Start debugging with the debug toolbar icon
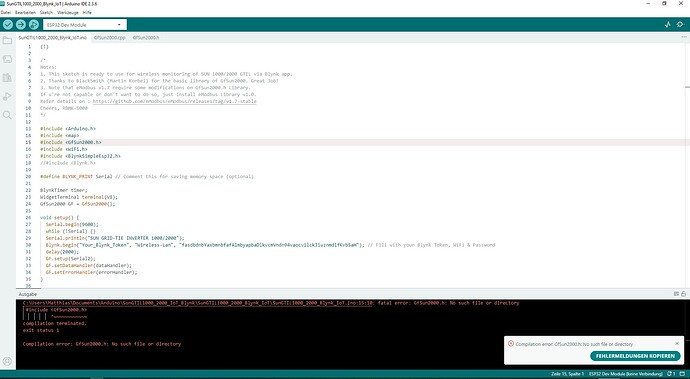Screen dimensions: 690x379 [x=33, y=25]
